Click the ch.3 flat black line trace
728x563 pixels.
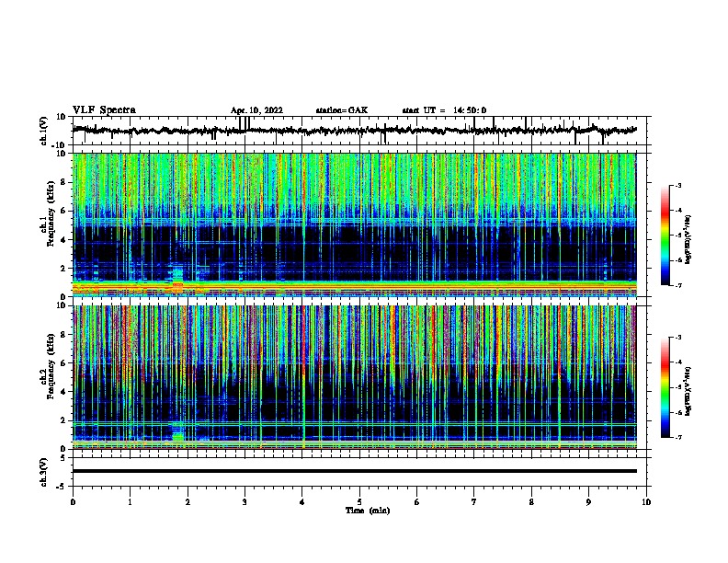(x=355, y=471)
